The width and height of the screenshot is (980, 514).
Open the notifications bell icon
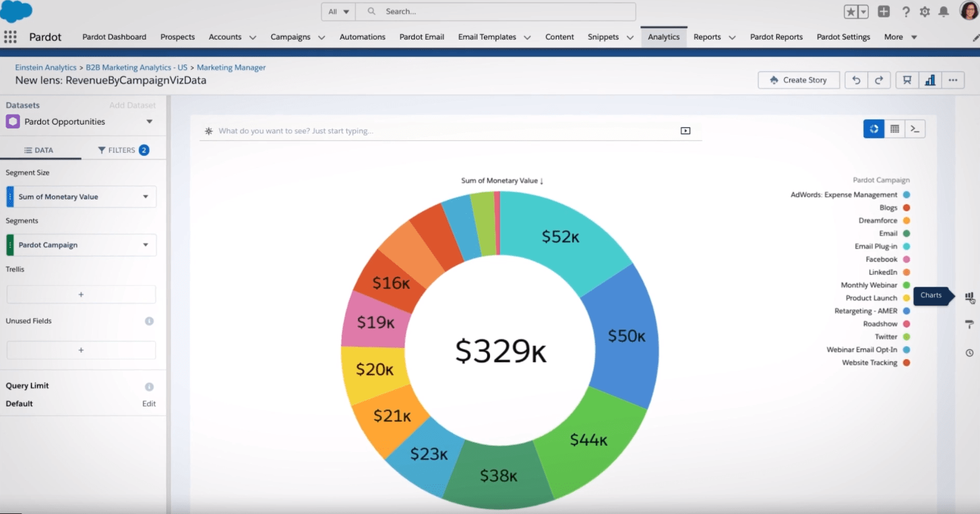[943, 12]
